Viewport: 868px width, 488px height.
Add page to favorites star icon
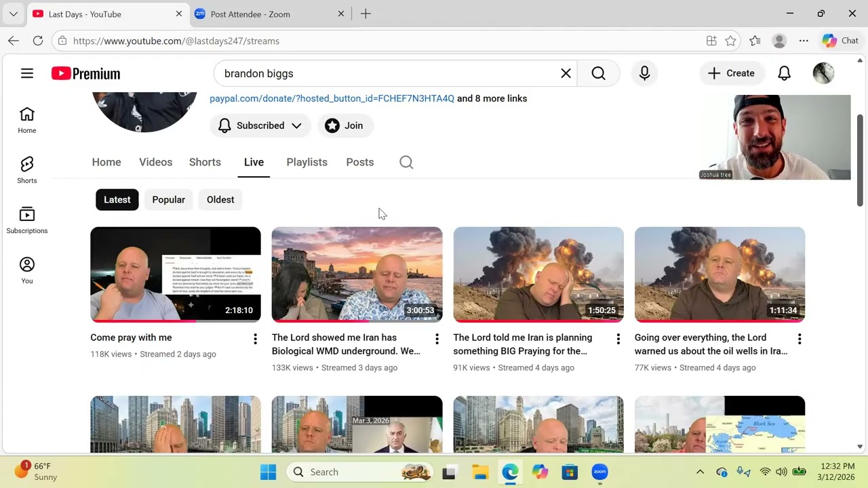(x=730, y=41)
